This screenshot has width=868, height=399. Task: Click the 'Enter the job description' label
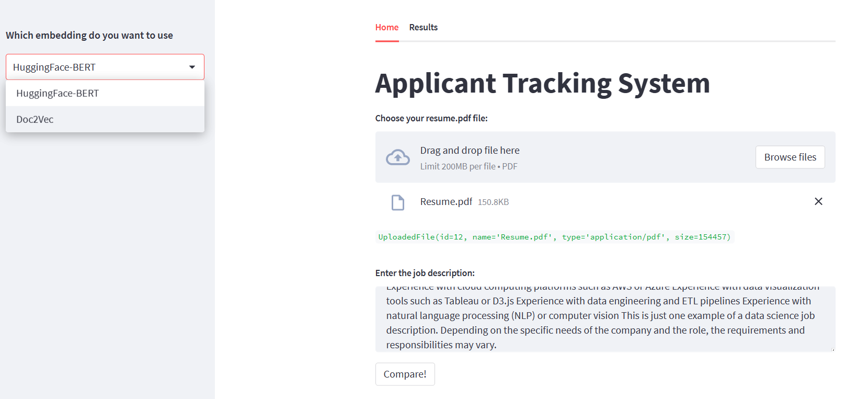click(425, 273)
